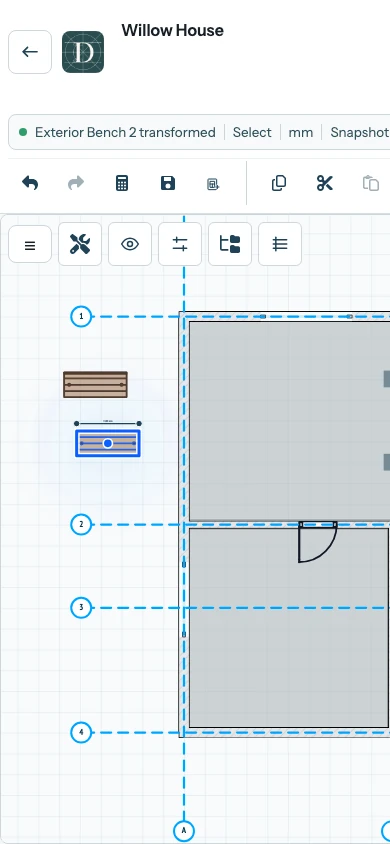Click the Snapshot status label
This screenshot has width=390, height=844.
[359, 132]
